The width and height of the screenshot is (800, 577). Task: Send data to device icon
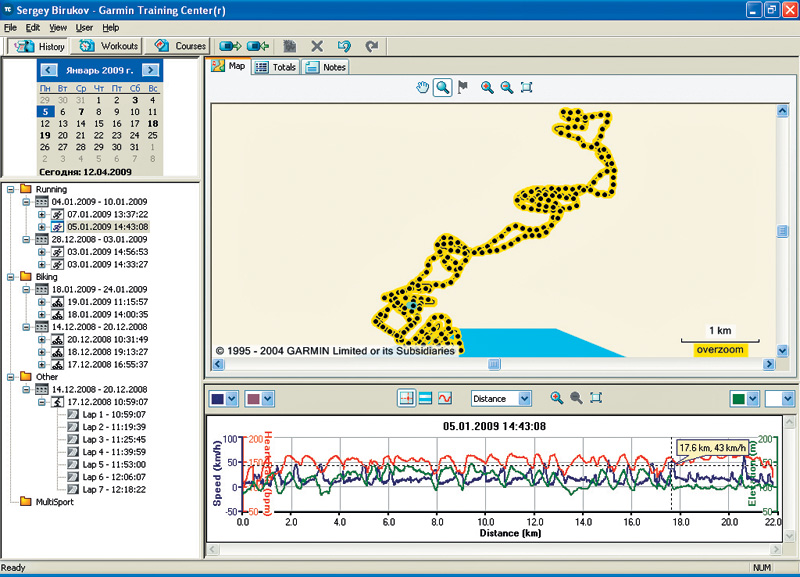point(230,46)
